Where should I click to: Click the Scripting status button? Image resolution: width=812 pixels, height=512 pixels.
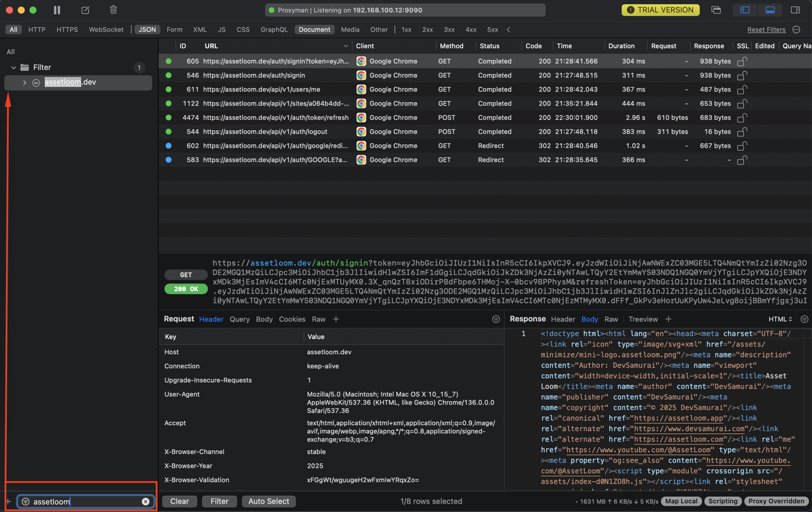[723, 501]
